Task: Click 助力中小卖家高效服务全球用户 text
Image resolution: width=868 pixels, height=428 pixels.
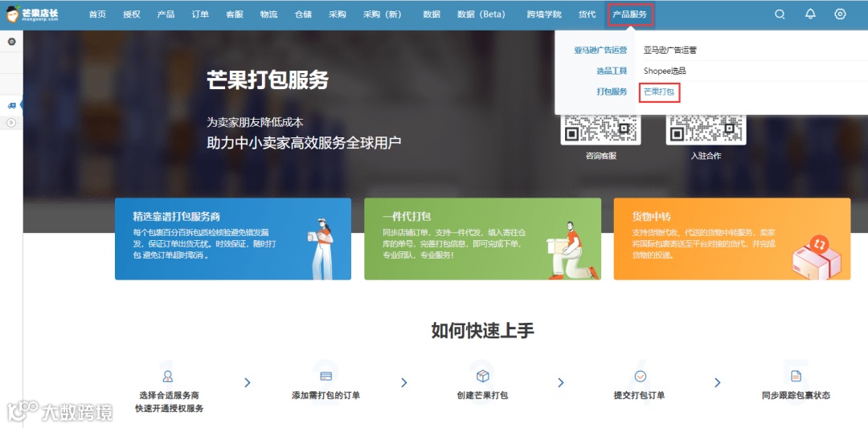Action: pos(304,143)
